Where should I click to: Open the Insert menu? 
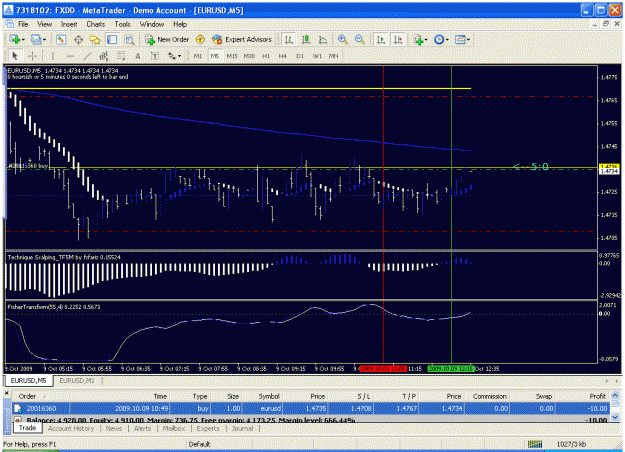[69, 24]
